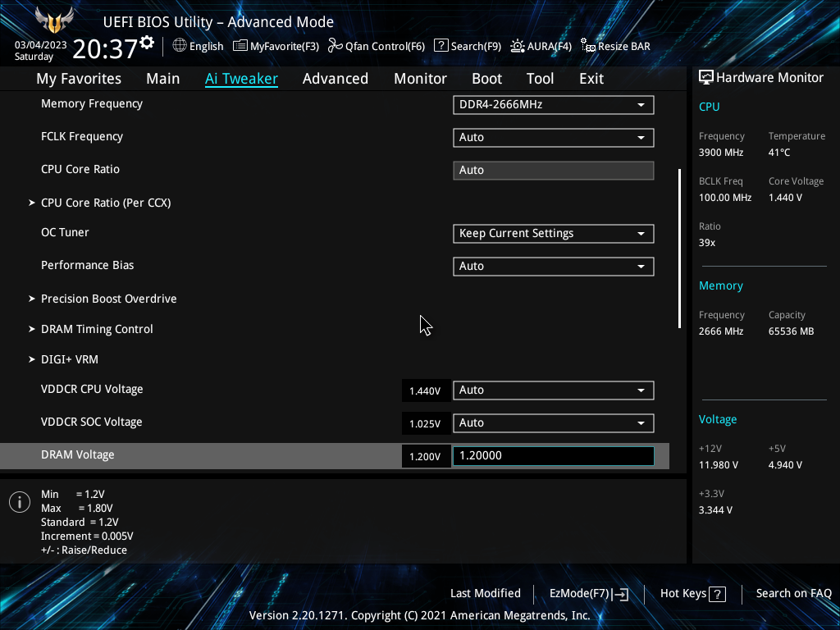Image resolution: width=840 pixels, height=630 pixels.
Task: Select the Ai Tweaker tab
Action: click(241, 79)
